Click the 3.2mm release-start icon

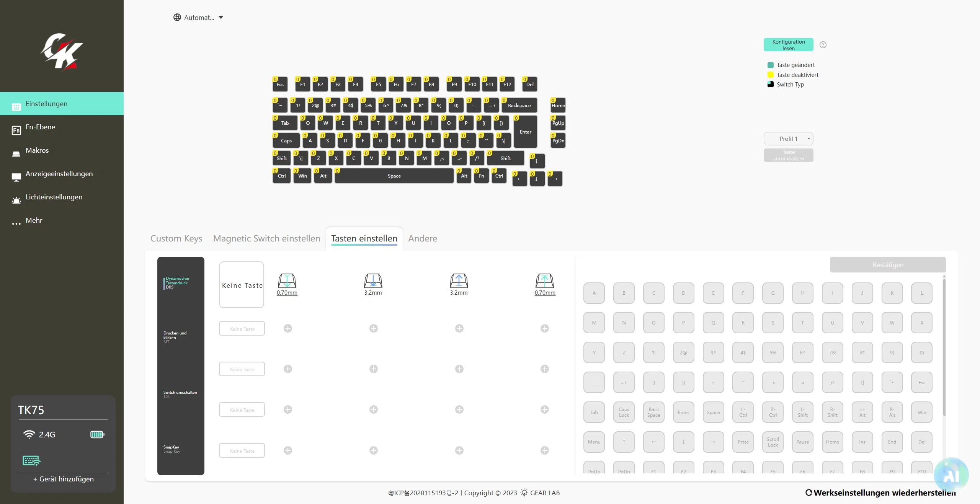[459, 281]
